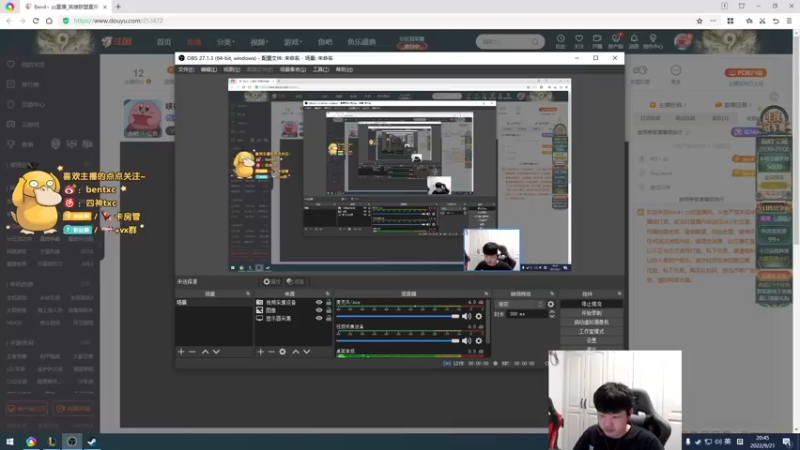The image size is (800, 450).
Task: Click the browser home button
Action: pos(49,21)
